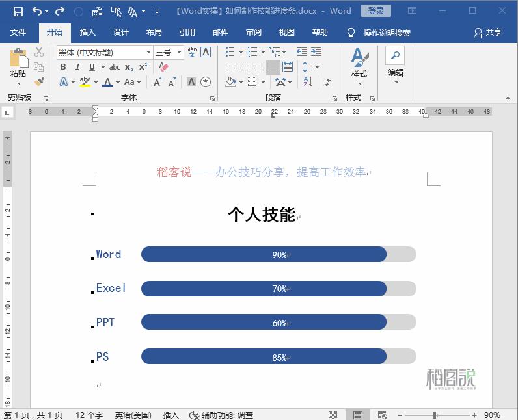Image resolution: width=518 pixels, height=420 pixels.
Task: Switch to the 审阅 tab
Action: [x=253, y=33]
